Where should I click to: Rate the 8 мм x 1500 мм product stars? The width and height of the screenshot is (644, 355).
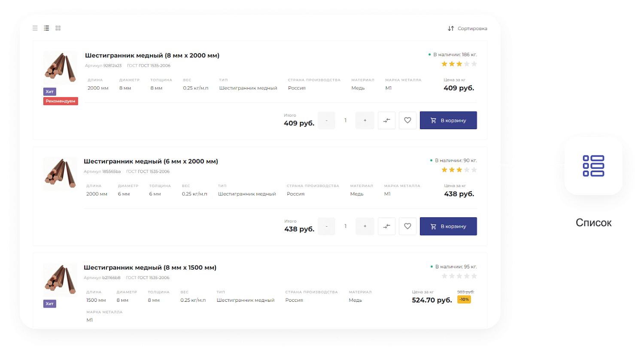click(x=459, y=276)
